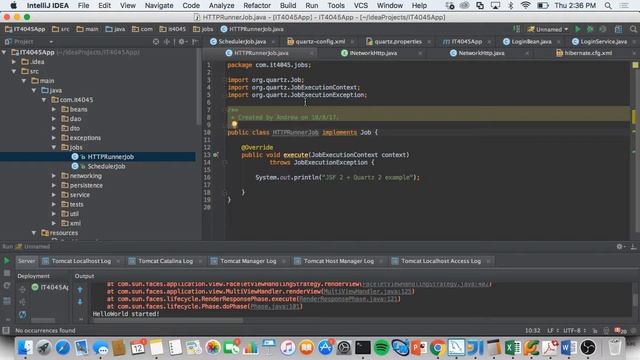Viewport: 640px width, 360px height.
Task: Expand the .idea folder
Action: coord(14,62)
